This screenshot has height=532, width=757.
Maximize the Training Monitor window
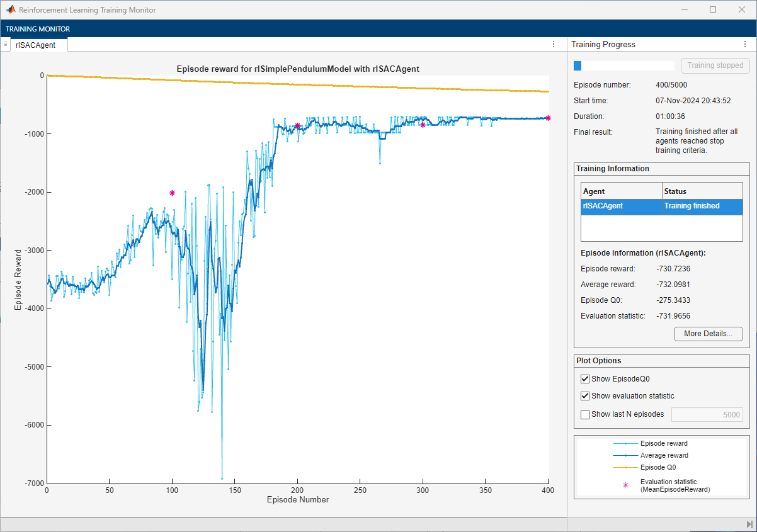[x=712, y=10]
